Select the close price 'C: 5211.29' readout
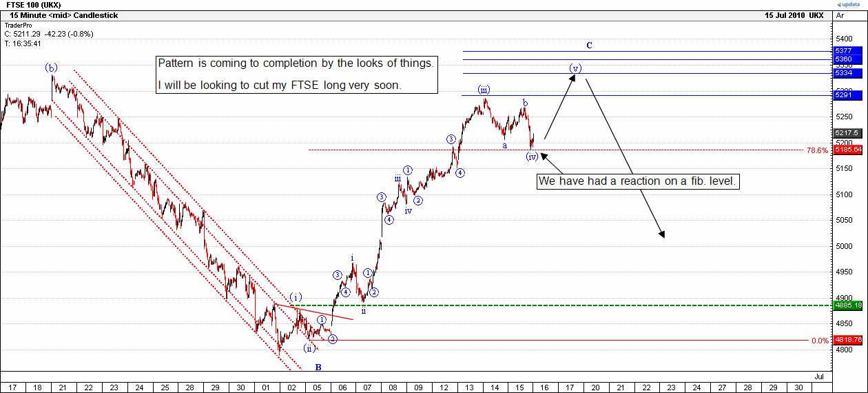The width and height of the screenshot is (868, 393). click(23, 34)
